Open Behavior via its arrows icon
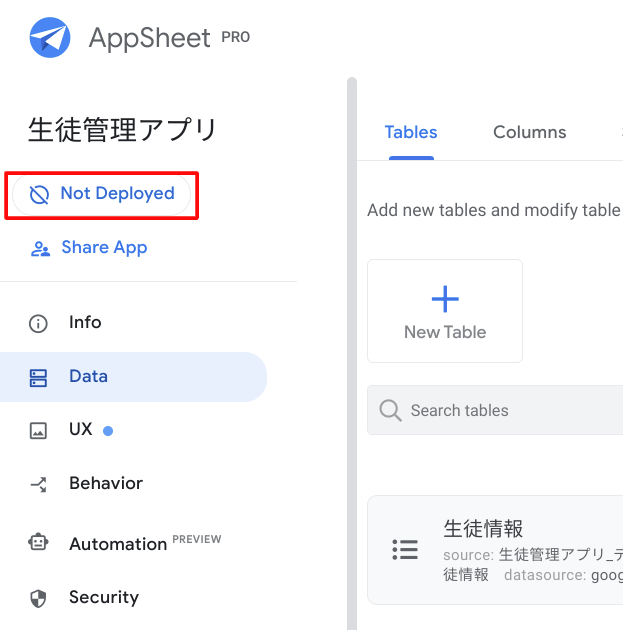 click(x=39, y=484)
